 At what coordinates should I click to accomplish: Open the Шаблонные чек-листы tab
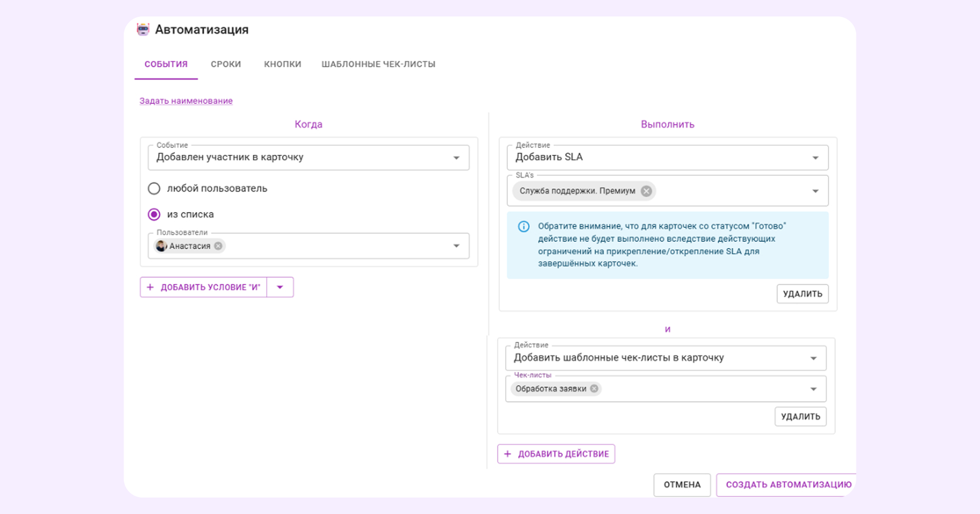pos(378,64)
